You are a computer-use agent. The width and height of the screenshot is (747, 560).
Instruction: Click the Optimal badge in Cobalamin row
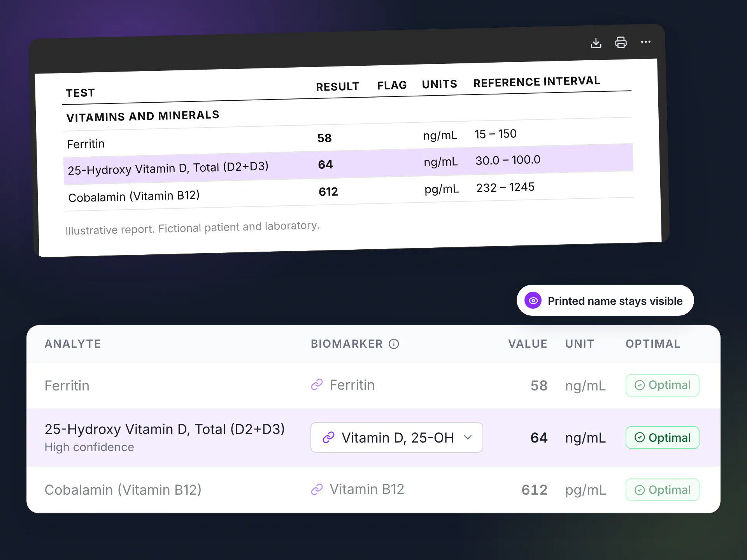pos(662,490)
